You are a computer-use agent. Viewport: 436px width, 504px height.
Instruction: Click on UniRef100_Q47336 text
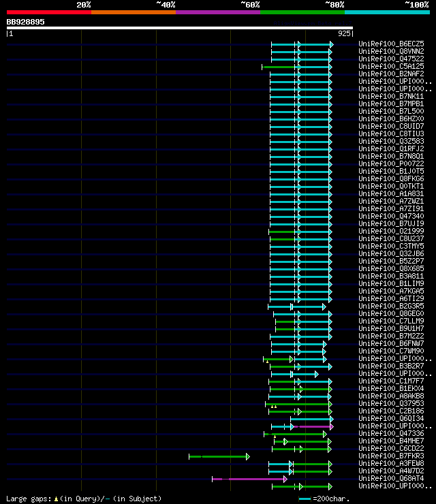pos(391,433)
